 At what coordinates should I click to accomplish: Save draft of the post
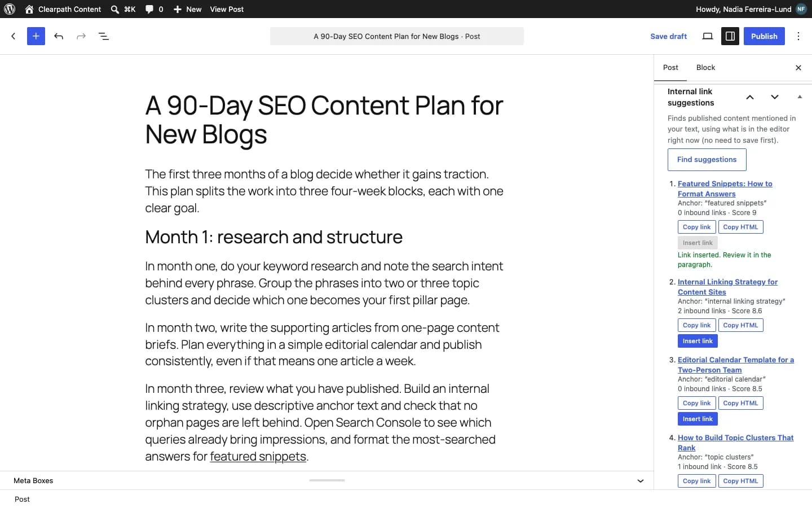tap(668, 36)
